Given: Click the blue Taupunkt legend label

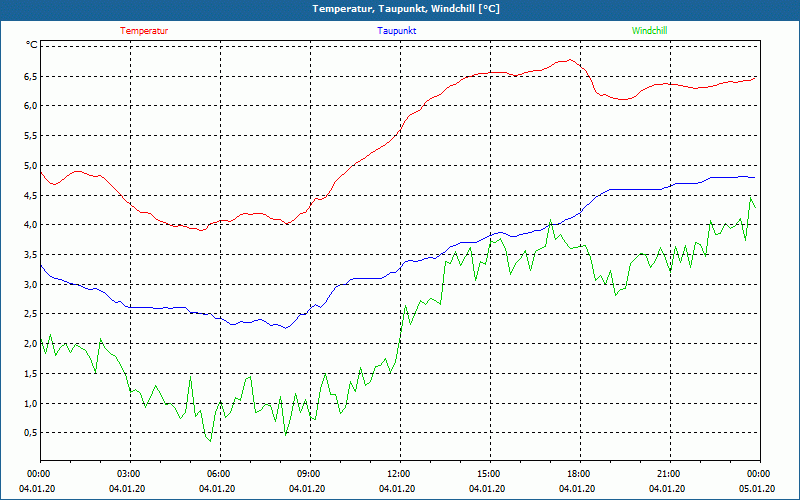Looking at the screenshot, I should (396, 31).
